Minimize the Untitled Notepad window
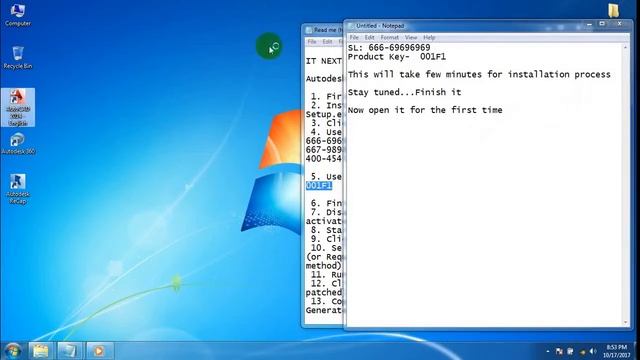This screenshot has width=640, height=360. point(589,24)
